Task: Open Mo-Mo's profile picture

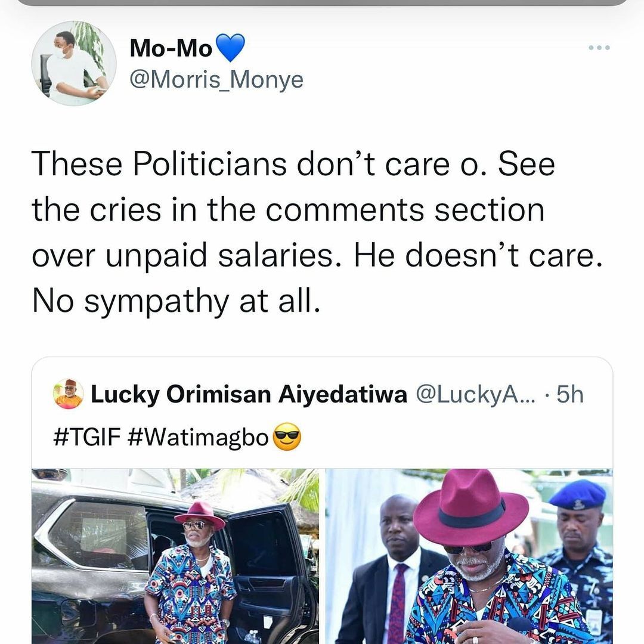Action: 74,63
